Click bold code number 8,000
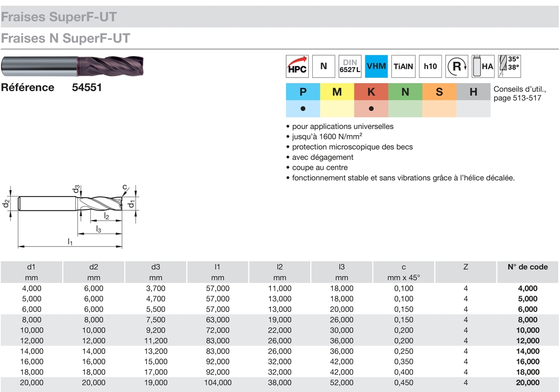Image resolution: width=560 pixels, height=392 pixels. click(x=528, y=320)
